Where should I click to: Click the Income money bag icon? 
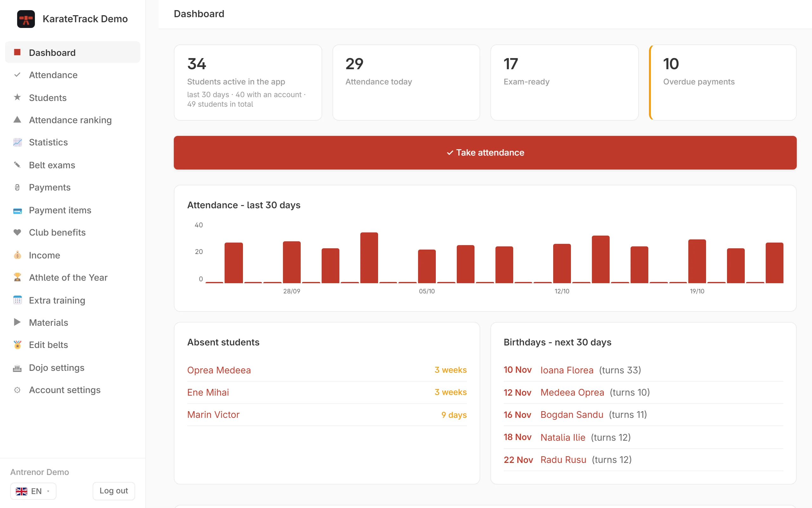pos(17,255)
